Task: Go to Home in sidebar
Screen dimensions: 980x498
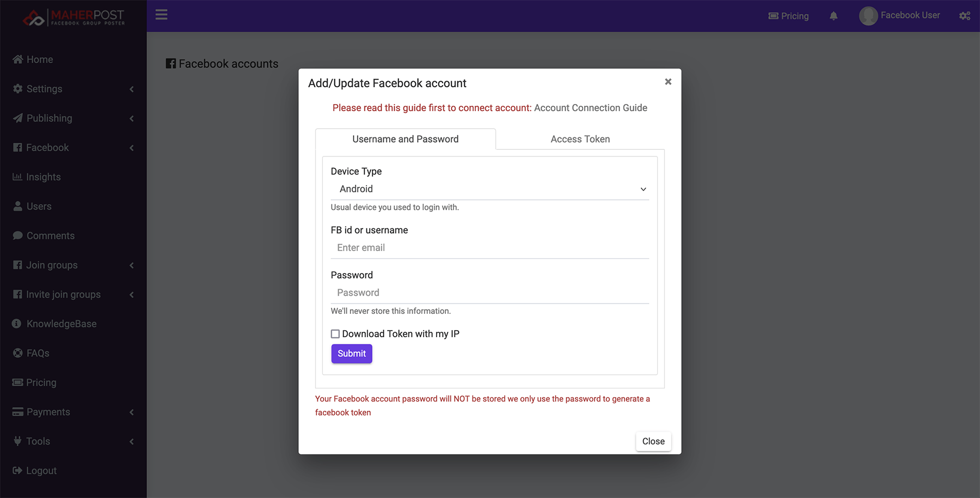Action: [40, 59]
